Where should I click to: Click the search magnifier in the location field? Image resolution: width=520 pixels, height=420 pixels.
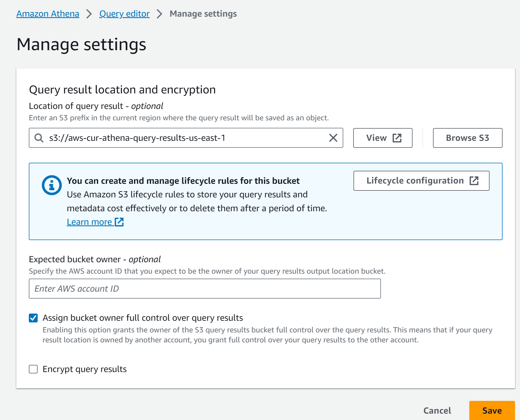[x=39, y=138]
